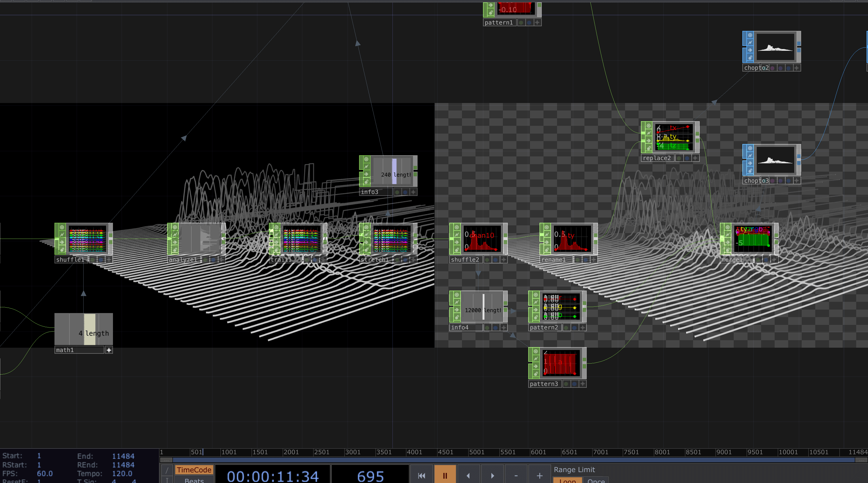Viewport: 868px width, 483px height.
Task: Click the viewer circle flag on chopto2
Action: click(x=750, y=35)
